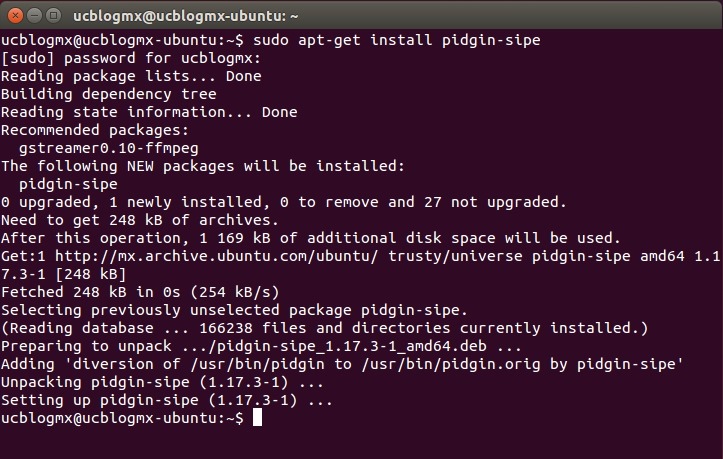Click the 'Reading package lists... Done' line
The width and height of the screenshot is (723, 459).
[131, 76]
